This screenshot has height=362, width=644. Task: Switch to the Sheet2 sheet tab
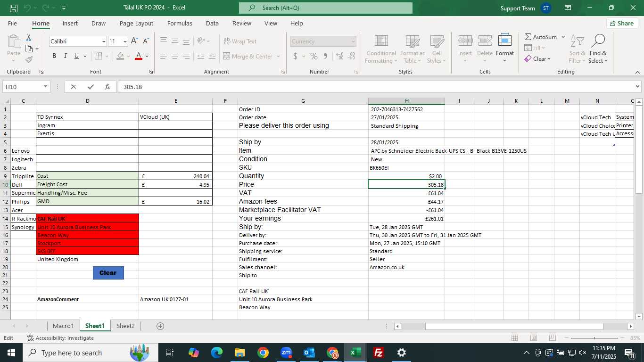(125, 326)
